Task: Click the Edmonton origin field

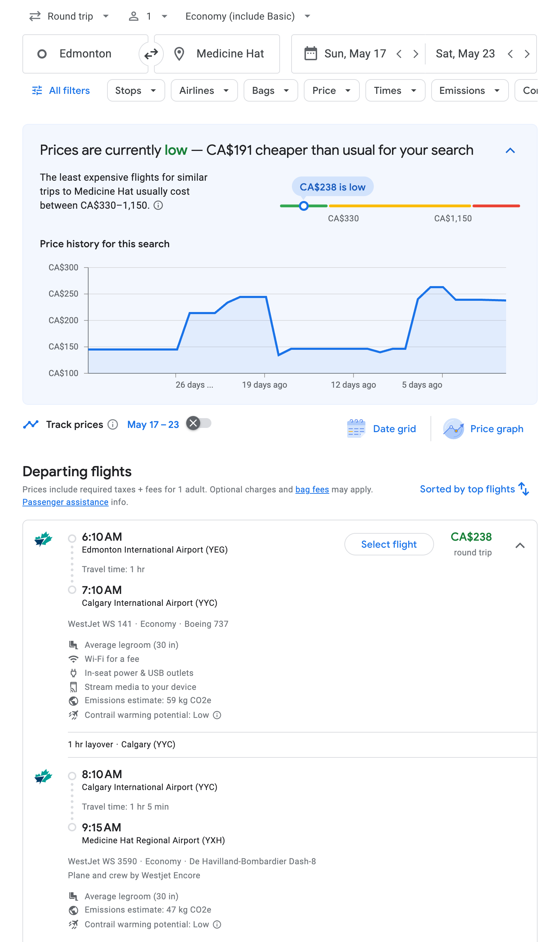Action: pyautogui.click(x=85, y=54)
